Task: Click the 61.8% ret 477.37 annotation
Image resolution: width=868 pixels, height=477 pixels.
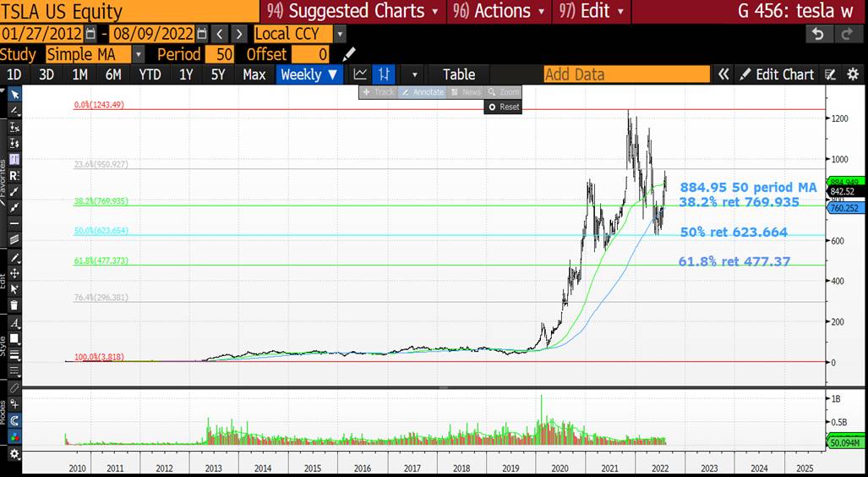Action: pos(734,261)
